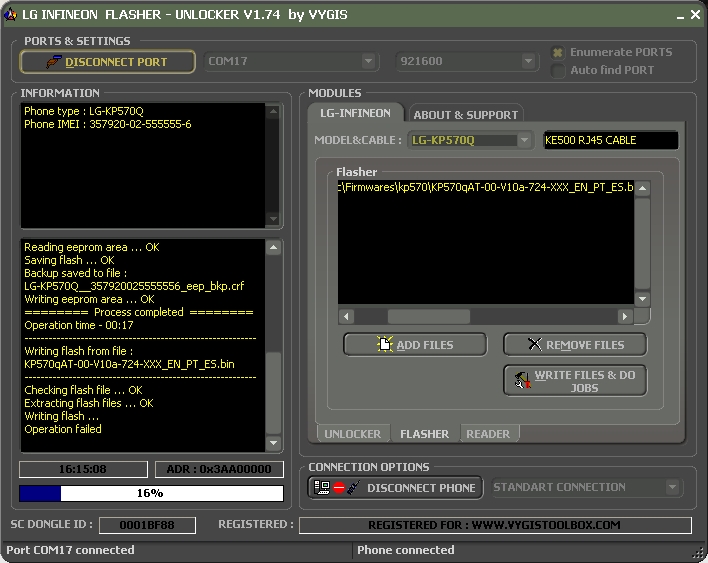Click the 'Checking flash file ... OK' line
This screenshot has width=708, height=563.
(84, 390)
